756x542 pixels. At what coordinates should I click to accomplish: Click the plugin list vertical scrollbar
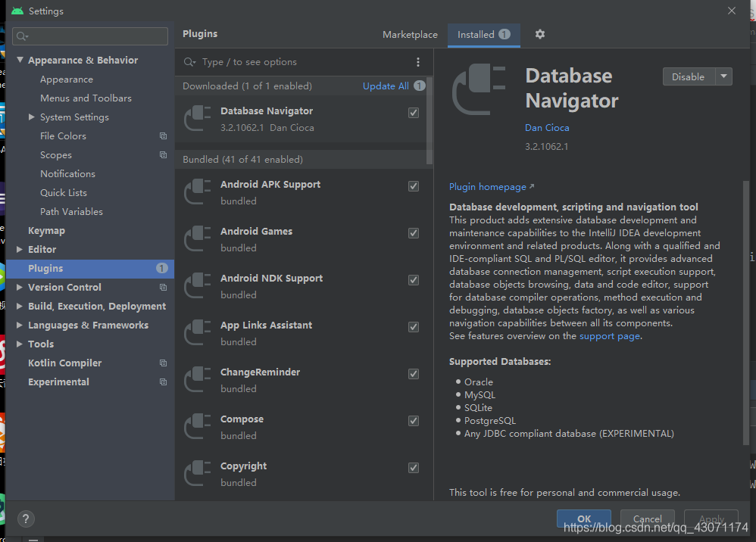(429, 121)
